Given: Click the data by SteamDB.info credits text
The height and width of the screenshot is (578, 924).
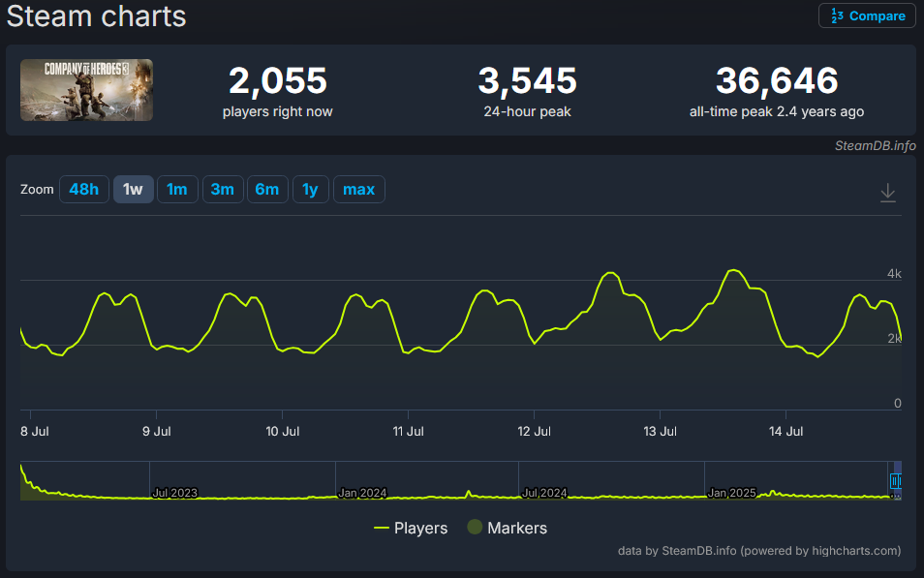Looking at the screenshot, I should (759, 551).
